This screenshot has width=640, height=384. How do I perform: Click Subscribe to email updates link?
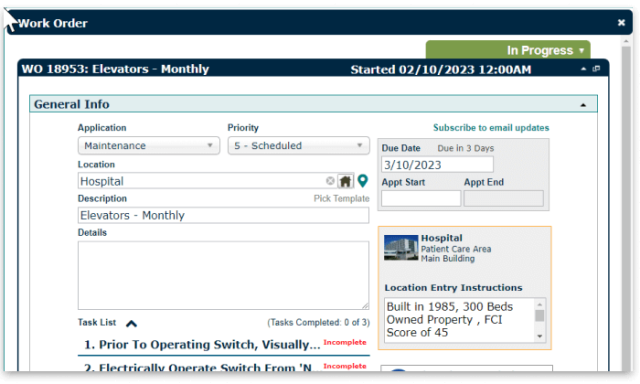click(491, 128)
